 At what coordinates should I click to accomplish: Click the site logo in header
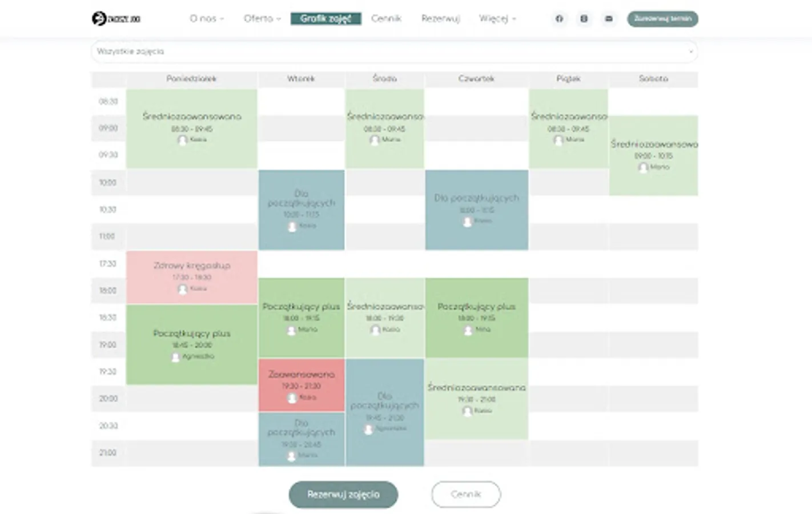click(116, 19)
